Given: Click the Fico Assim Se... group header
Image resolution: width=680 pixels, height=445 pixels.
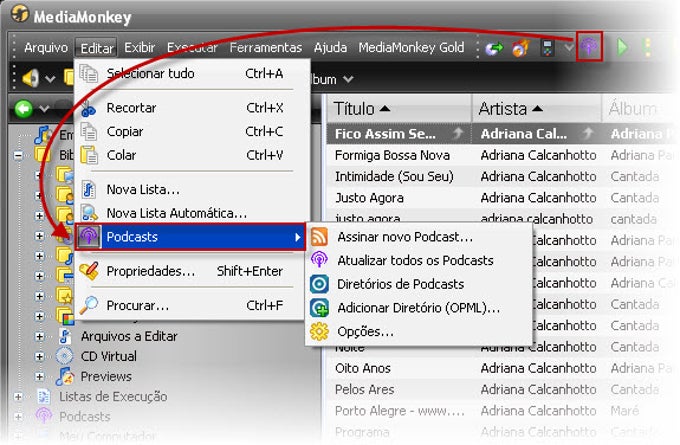Looking at the screenshot, I should [x=399, y=134].
